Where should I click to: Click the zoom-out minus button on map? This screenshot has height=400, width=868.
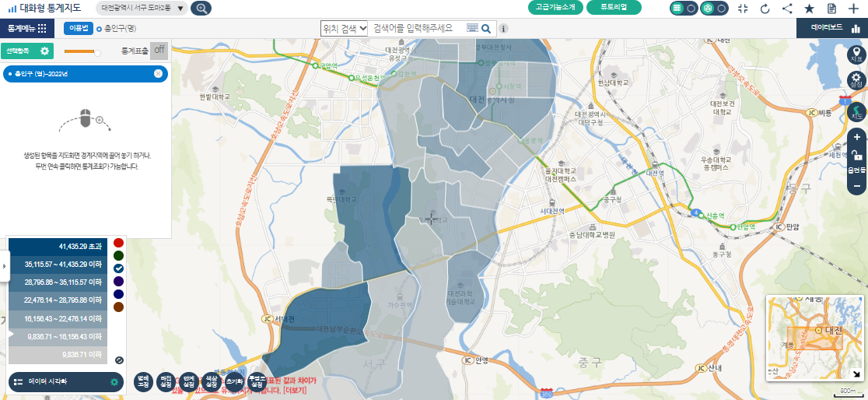click(856, 186)
